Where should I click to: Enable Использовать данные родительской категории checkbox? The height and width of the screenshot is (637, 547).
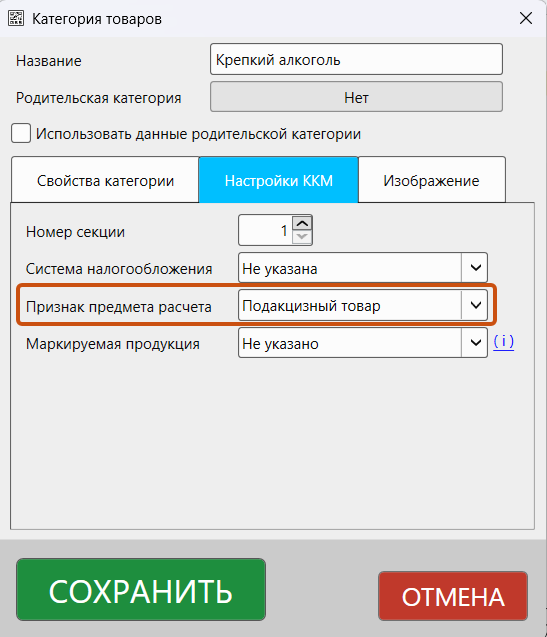21,133
